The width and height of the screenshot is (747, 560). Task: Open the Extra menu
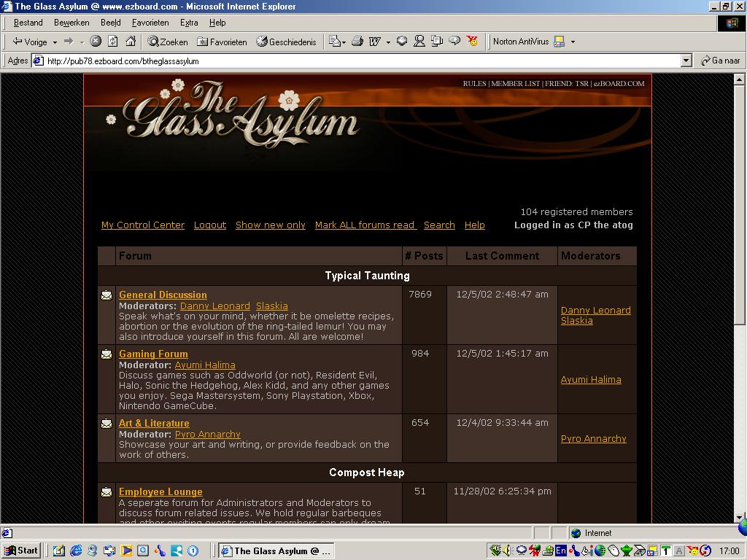pos(189,23)
